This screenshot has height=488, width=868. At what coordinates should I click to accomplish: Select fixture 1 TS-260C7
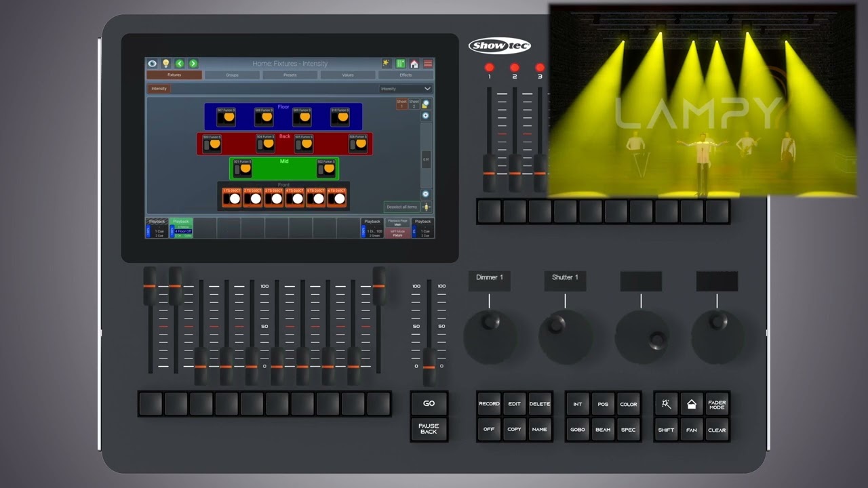pyautogui.click(x=232, y=197)
